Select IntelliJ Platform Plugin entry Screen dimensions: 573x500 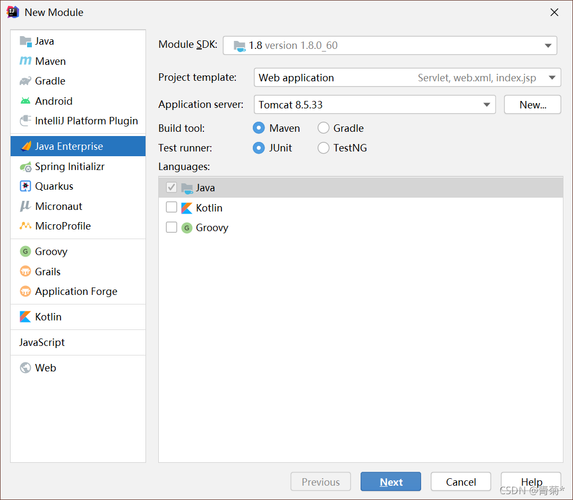pyautogui.click(x=78, y=121)
